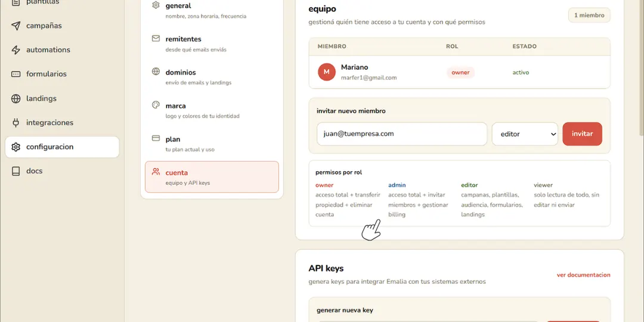Click the dominios globe icon
644x322 pixels.
(x=156, y=72)
